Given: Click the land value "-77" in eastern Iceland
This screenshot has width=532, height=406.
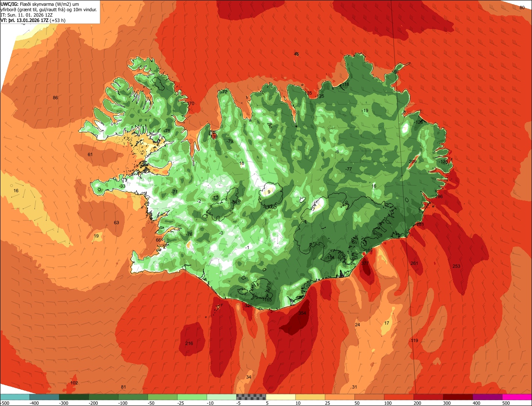Looking at the screenshot, I should 349,169.
